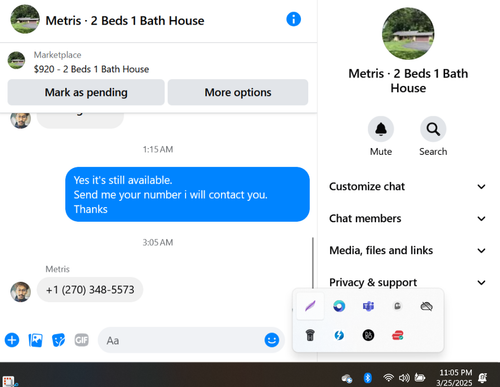
Task: Click Thunderbolt lightning tray icon
Action: tap(339, 335)
